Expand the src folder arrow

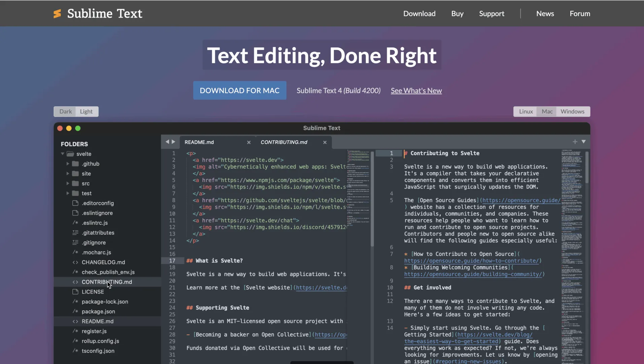click(x=68, y=183)
